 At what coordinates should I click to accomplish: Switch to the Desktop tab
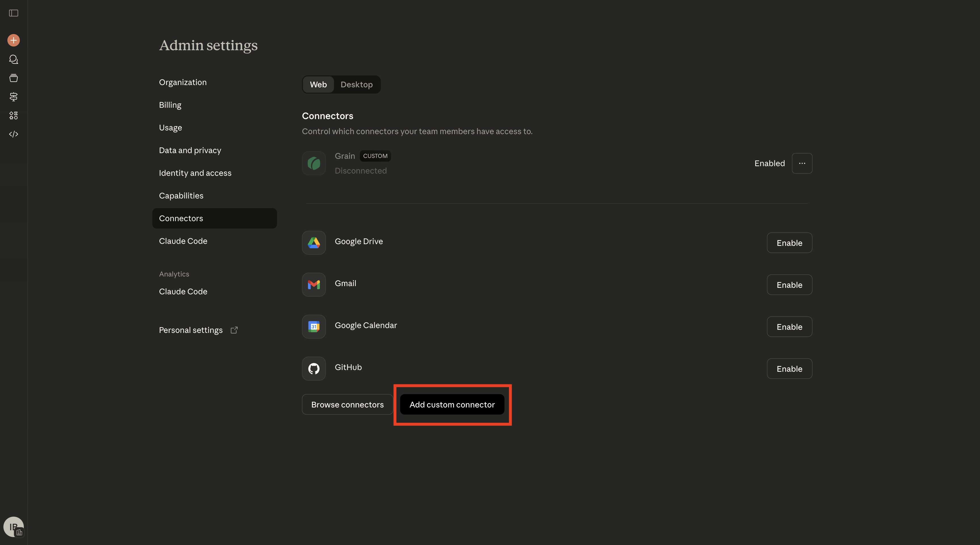(356, 85)
